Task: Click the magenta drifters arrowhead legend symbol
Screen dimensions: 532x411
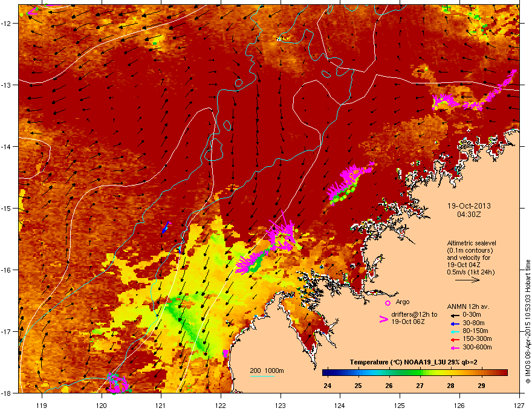Action: (x=383, y=319)
